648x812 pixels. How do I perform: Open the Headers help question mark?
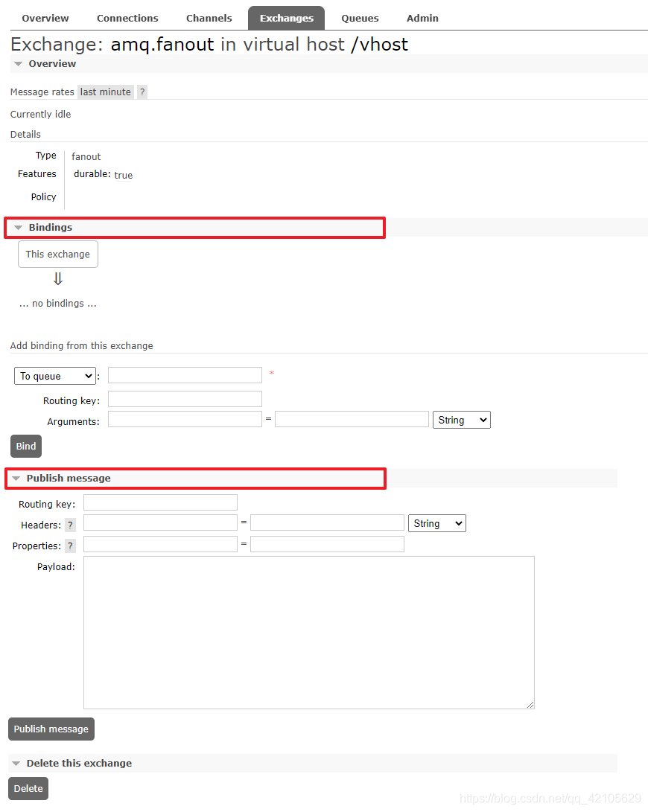pos(70,525)
